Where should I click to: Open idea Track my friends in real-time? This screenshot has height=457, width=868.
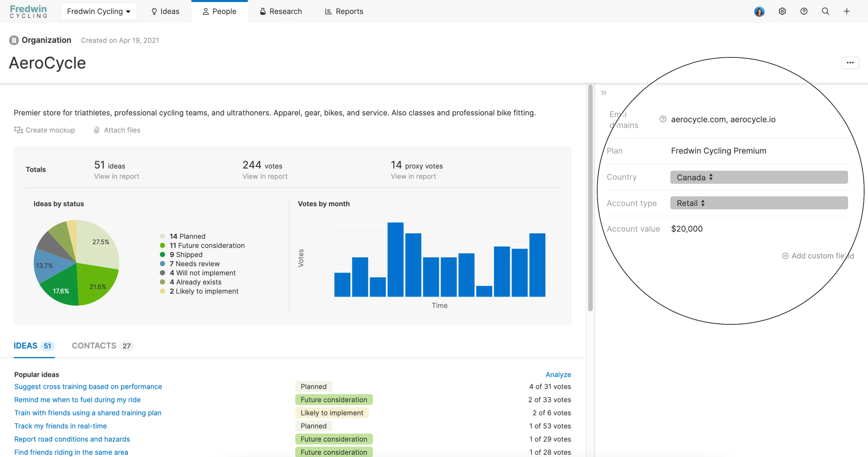[x=60, y=426]
